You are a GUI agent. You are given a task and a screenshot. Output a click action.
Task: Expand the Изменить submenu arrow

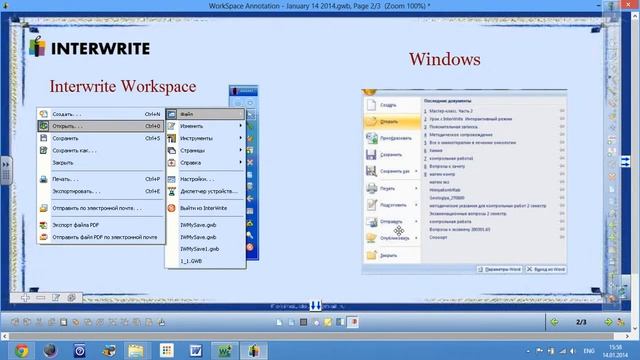tap(240, 126)
